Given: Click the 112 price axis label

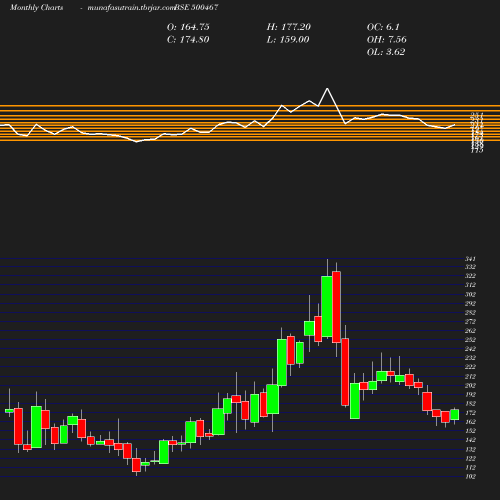Looking at the screenshot, I should [470, 468].
